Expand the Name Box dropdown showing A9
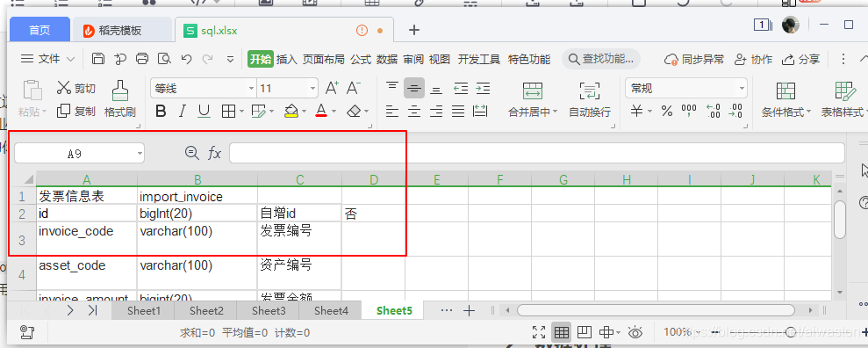The width and height of the screenshot is (868, 348). [x=140, y=154]
